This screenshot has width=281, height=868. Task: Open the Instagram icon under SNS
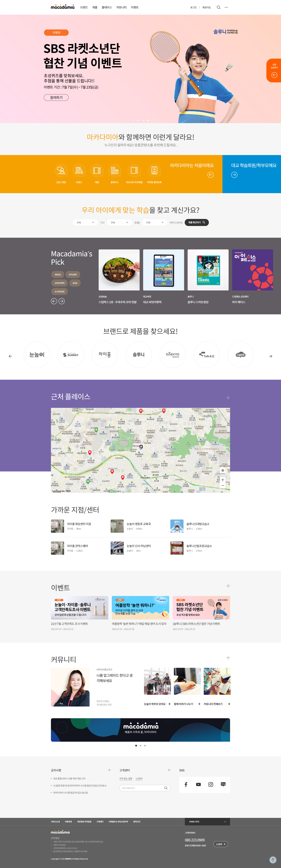[211, 785]
